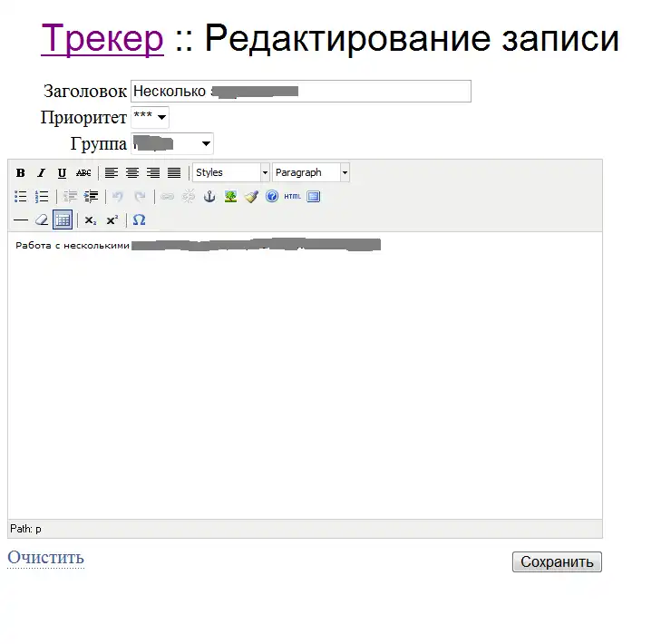Insert a hyperlink
Screen dimensions: 671x644
point(168,197)
